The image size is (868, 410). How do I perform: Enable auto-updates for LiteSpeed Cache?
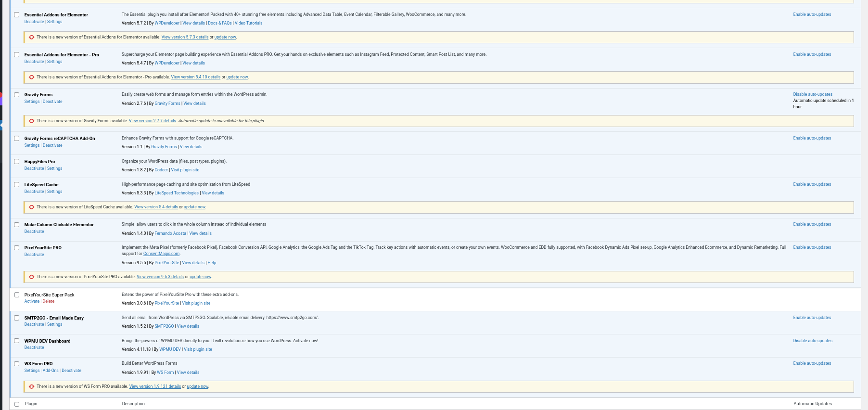[x=812, y=184]
